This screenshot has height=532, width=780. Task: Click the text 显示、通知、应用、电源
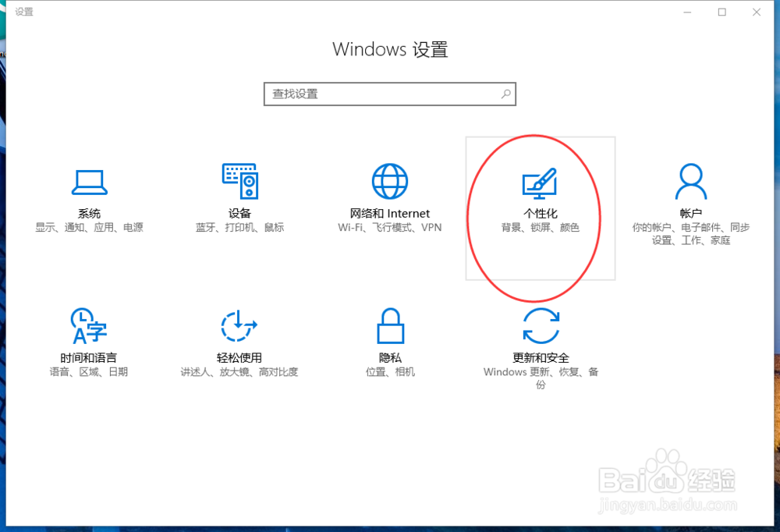pos(90,228)
